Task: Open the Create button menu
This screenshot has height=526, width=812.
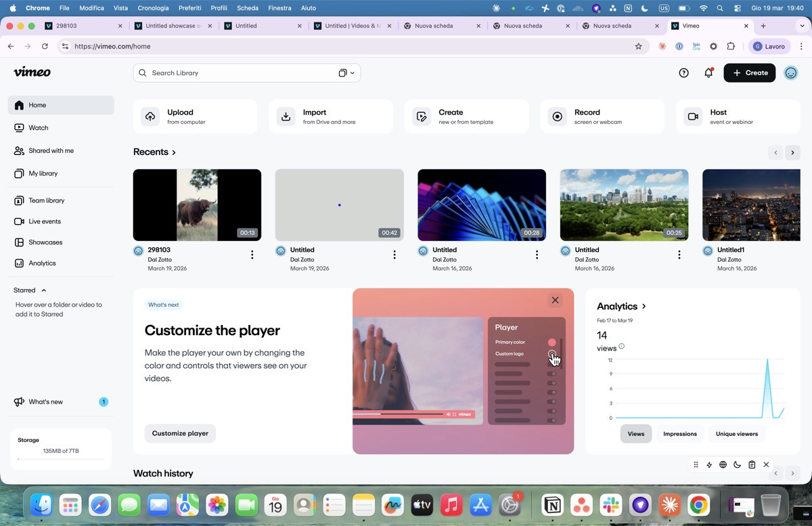Action: coord(750,73)
